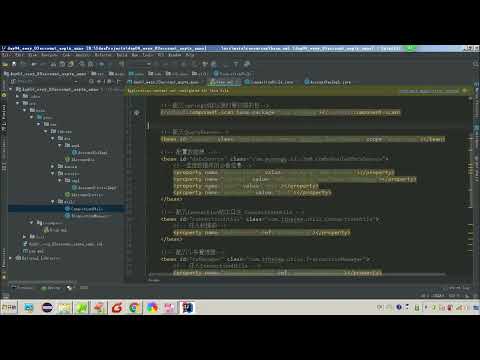Image resolution: width=480 pixels, height=360 pixels.
Task: Switch to the AccountDaoImpl.java editor tab
Action: (327, 82)
